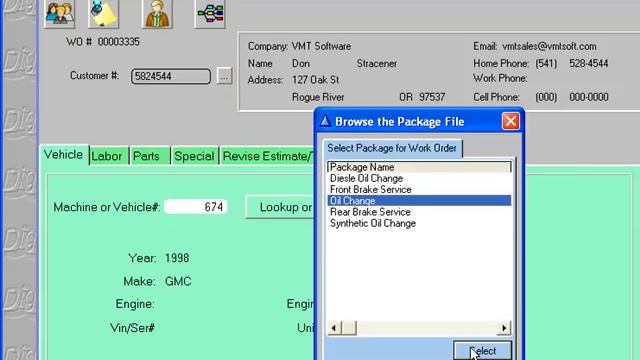
Task: Click the Make value GMC
Action: click(x=178, y=281)
